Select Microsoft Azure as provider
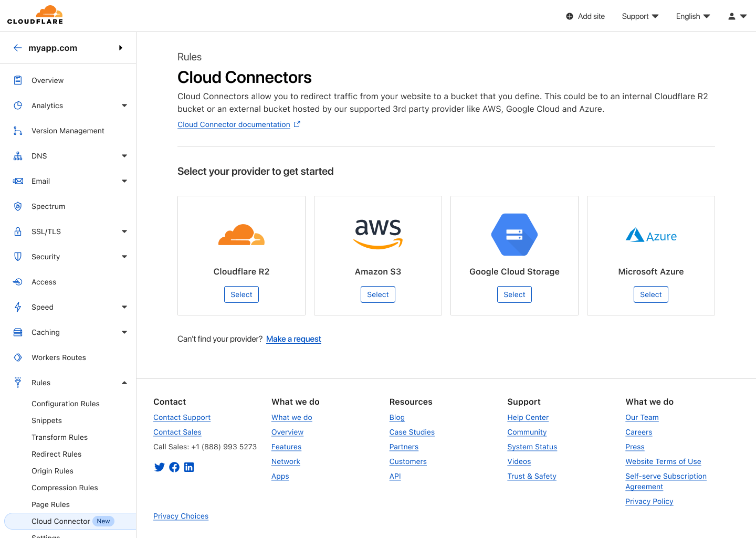756x538 pixels. (x=650, y=294)
